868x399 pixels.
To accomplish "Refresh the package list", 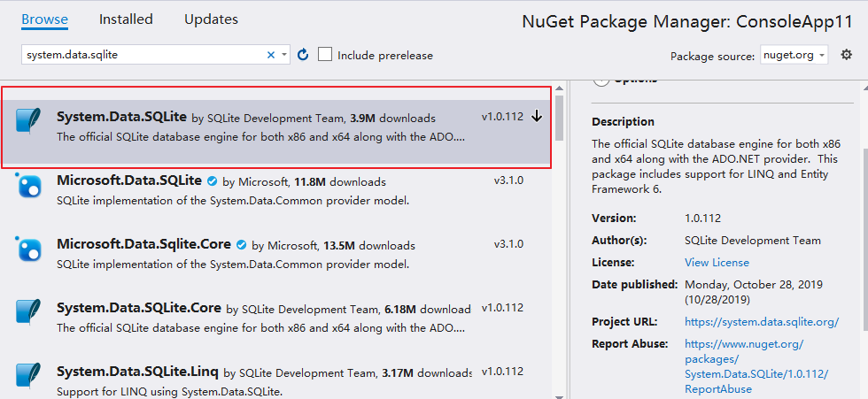I will pyautogui.click(x=303, y=55).
